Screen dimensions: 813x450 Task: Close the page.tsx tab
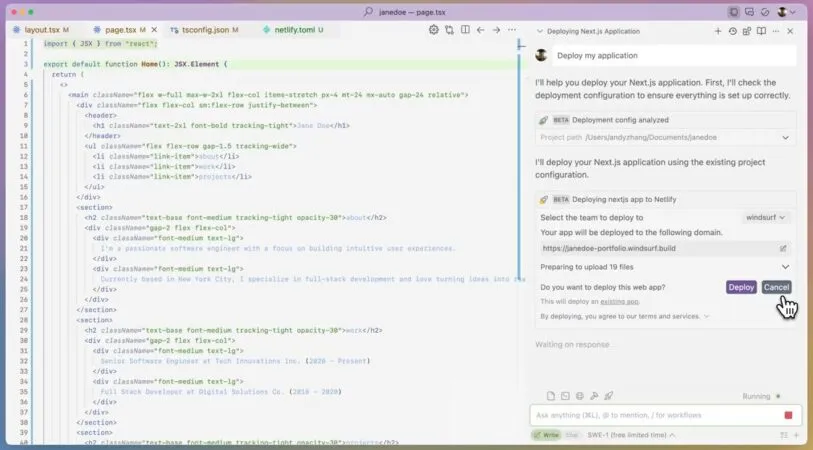[155, 30]
